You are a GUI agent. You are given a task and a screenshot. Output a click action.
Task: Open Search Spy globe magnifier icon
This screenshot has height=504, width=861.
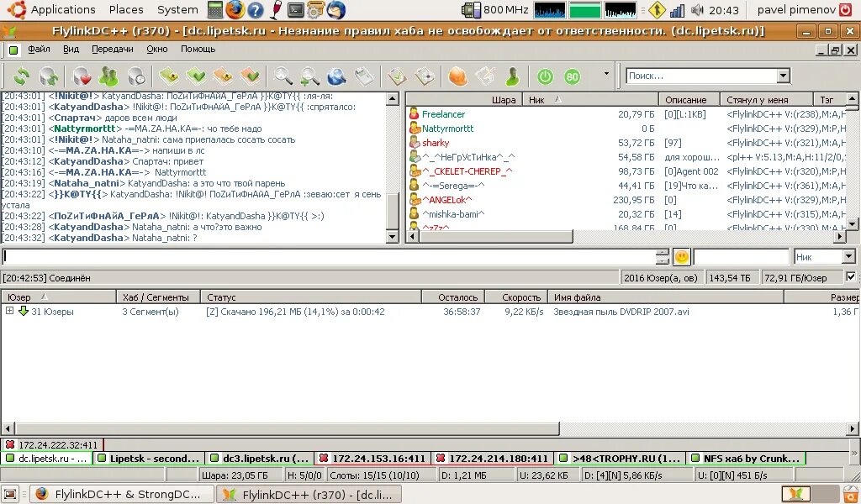tap(336, 76)
